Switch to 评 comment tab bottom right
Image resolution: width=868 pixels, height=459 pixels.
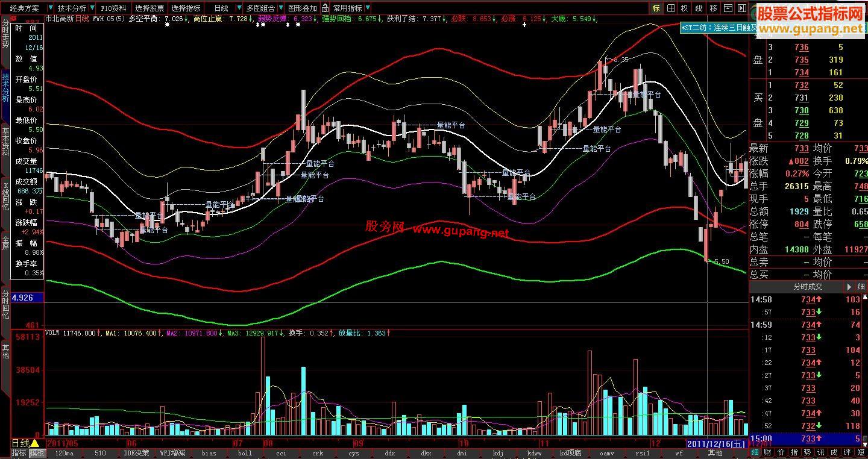[x=848, y=452]
